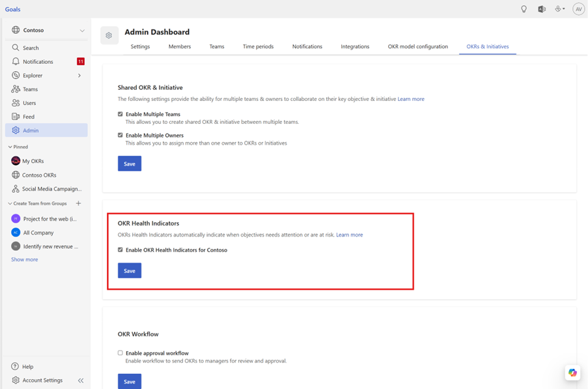588x389 pixels.
Task: Open Feed from the sidebar
Action: (46, 117)
